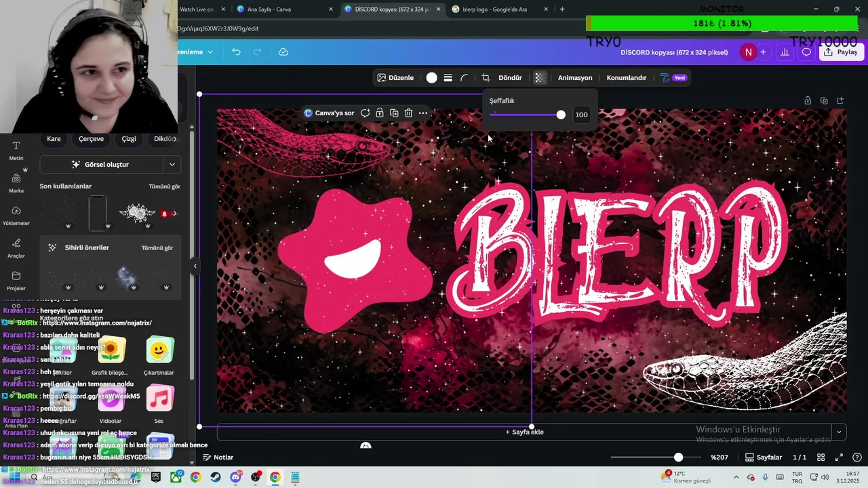Open the border style lines icon
The height and width of the screenshot is (488, 868).
[448, 78]
